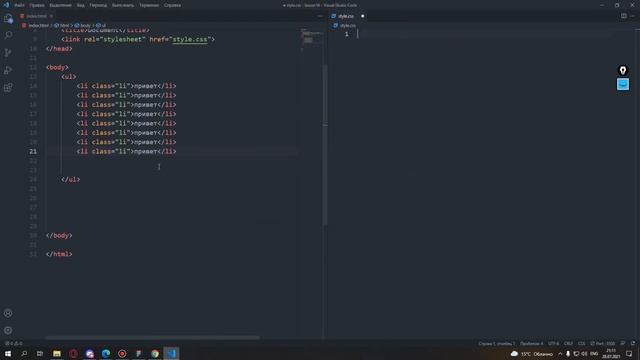The image size is (640, 360).
Task: Click CSS language mode in status bar
Action: pos(581,343)
